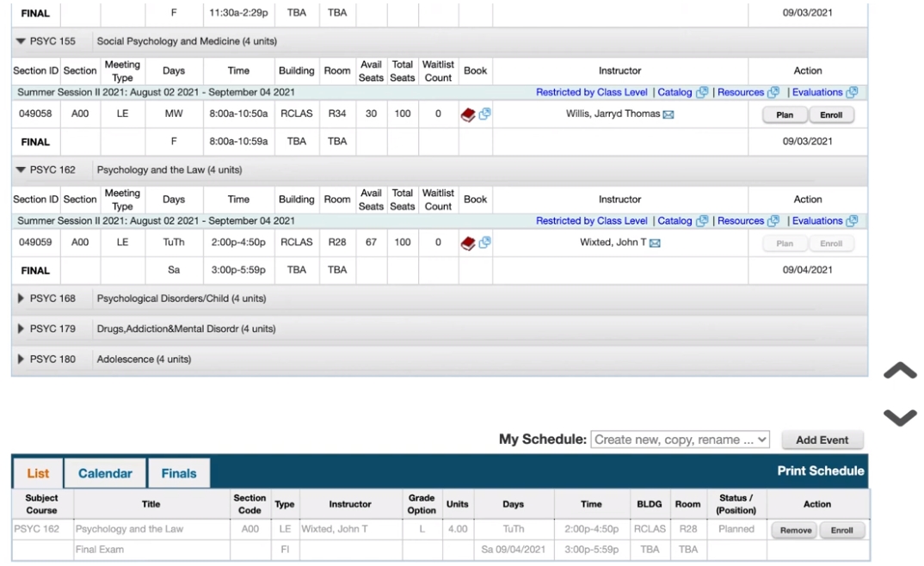Open book info link icon for PSYC 162

pos(484,242)
